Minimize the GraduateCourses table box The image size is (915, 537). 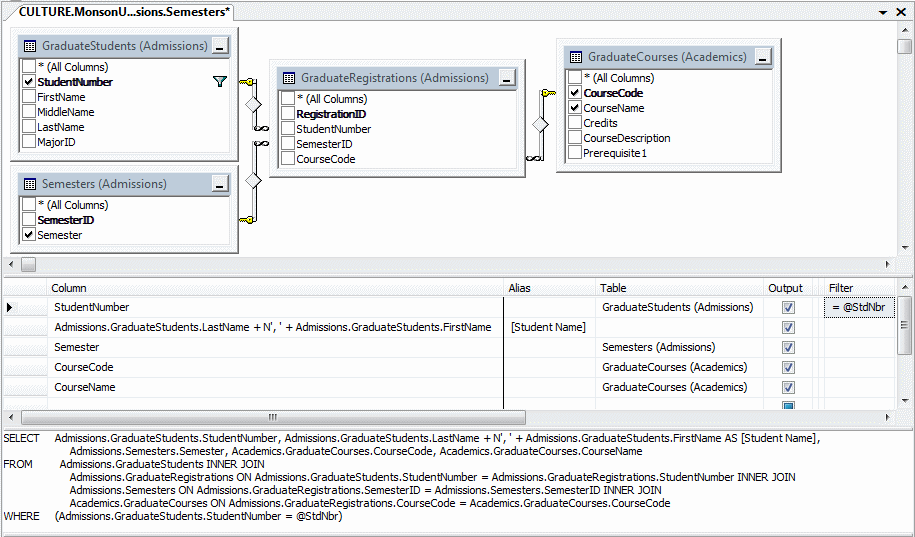coord(763,57)
